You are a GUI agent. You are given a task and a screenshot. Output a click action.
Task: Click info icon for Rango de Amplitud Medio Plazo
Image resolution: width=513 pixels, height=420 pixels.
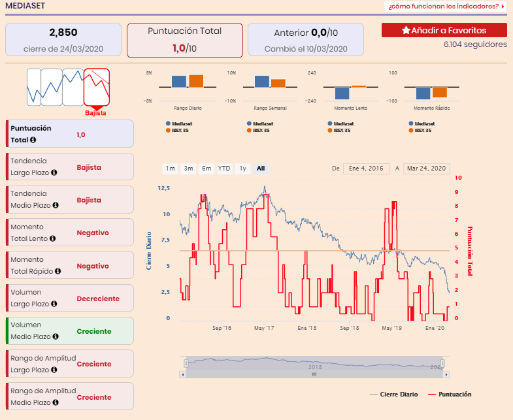click(x=56, y=402)
